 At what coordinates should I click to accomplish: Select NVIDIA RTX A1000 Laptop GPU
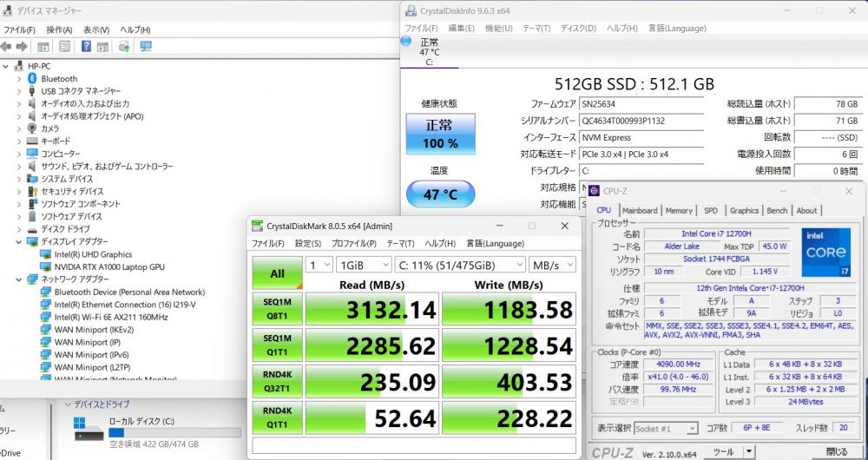[x=109, y=266]
